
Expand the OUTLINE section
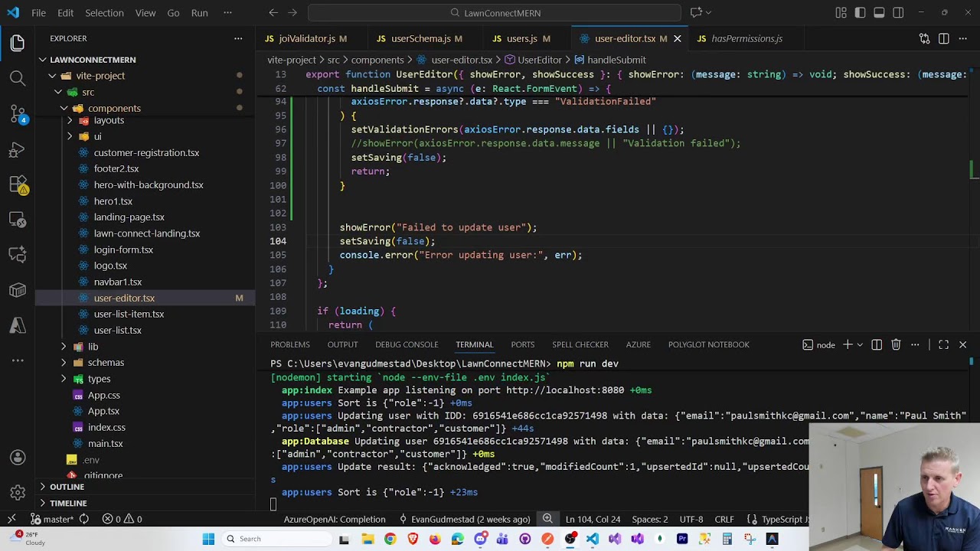click(x=67, y=487)
